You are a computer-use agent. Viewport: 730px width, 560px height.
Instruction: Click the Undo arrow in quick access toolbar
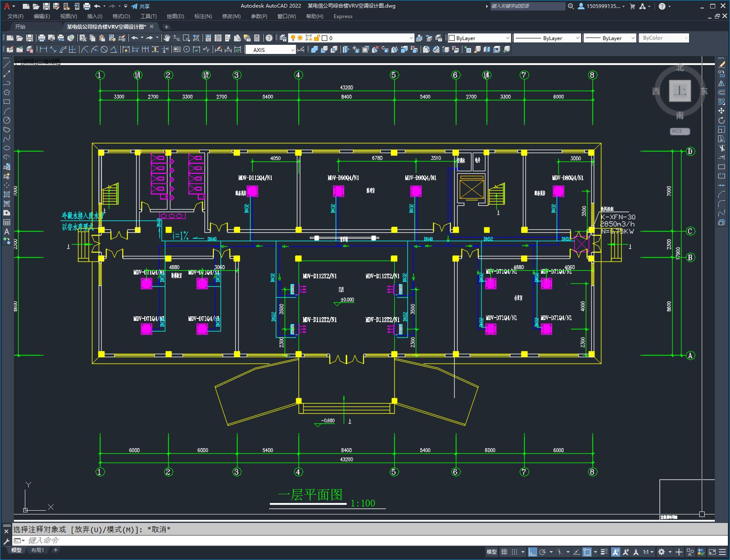[x=97, y=6]
